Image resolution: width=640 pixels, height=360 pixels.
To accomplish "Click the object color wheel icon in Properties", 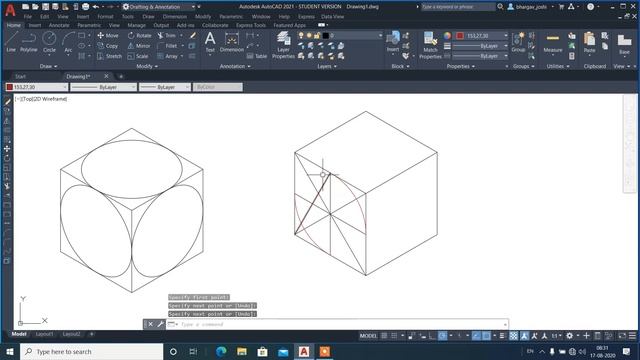I will pyautogui.click(x=447, y=36).
